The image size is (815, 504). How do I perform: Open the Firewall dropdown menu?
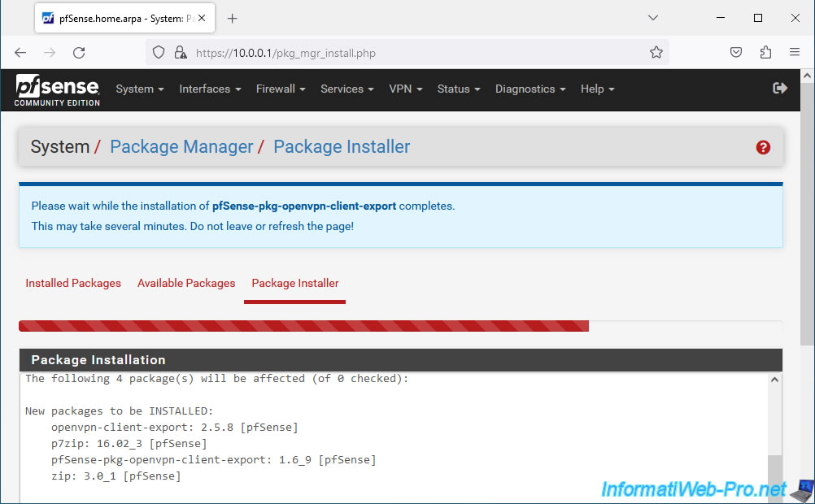281,89
